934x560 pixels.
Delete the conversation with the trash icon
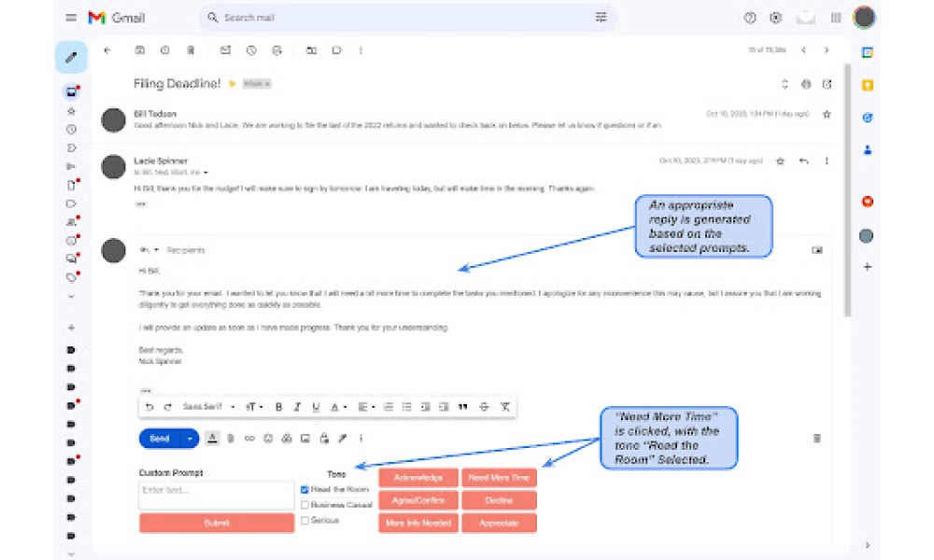[x=191, y=50]
